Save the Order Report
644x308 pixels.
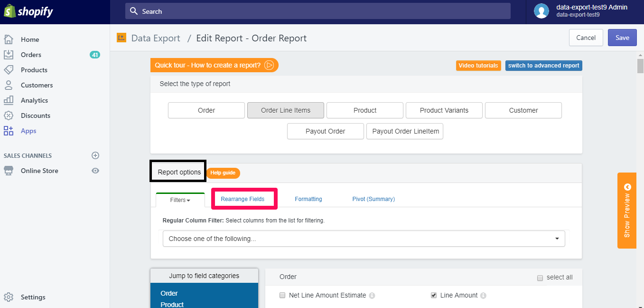622,37
